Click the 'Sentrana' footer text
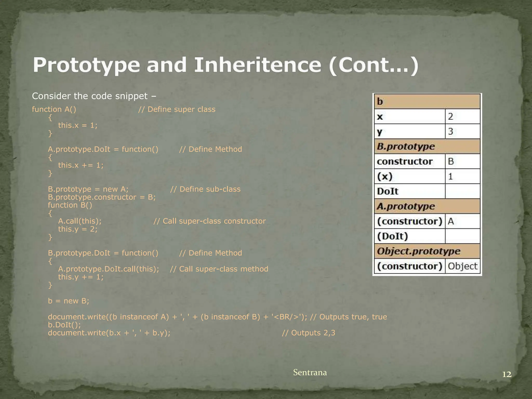Viewport: 532px width, 399px height. [x=310, y=373]
